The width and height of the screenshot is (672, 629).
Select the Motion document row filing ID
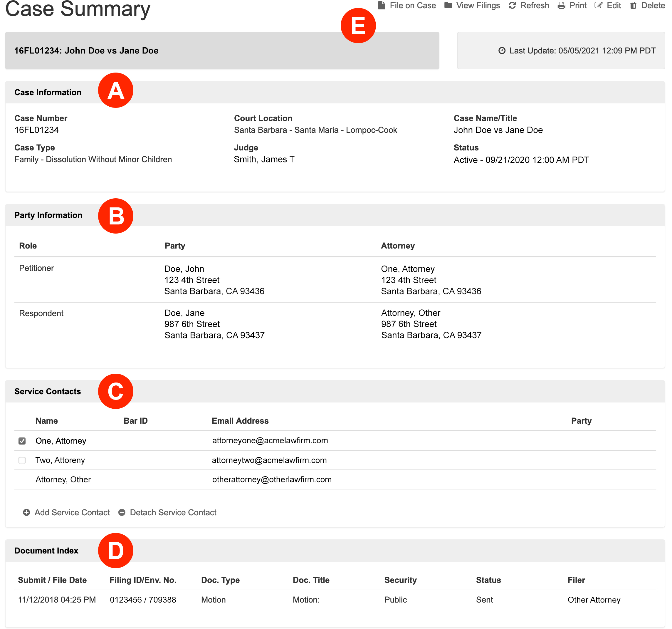143,600
